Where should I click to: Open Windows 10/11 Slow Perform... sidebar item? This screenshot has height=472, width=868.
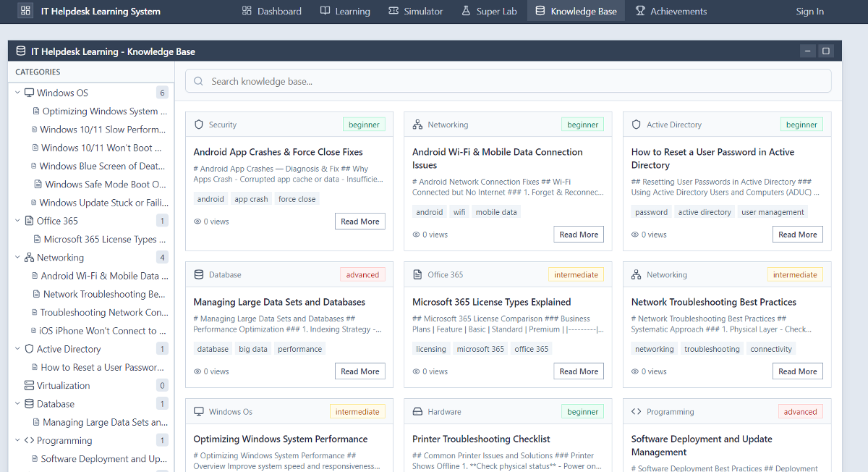(98, 129)
